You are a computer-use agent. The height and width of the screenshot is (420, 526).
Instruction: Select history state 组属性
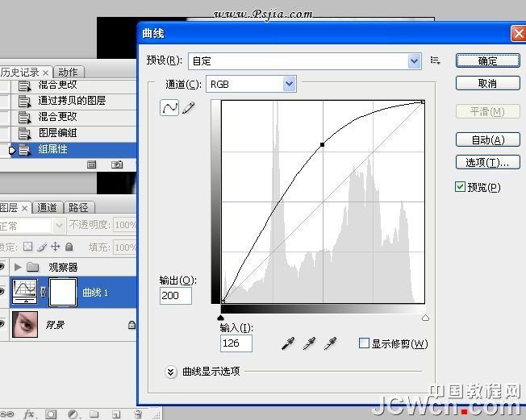(x=68, y=149)
